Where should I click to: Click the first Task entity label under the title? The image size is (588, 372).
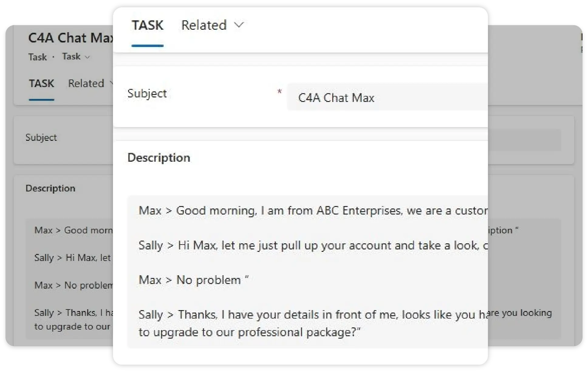[38, 57]
